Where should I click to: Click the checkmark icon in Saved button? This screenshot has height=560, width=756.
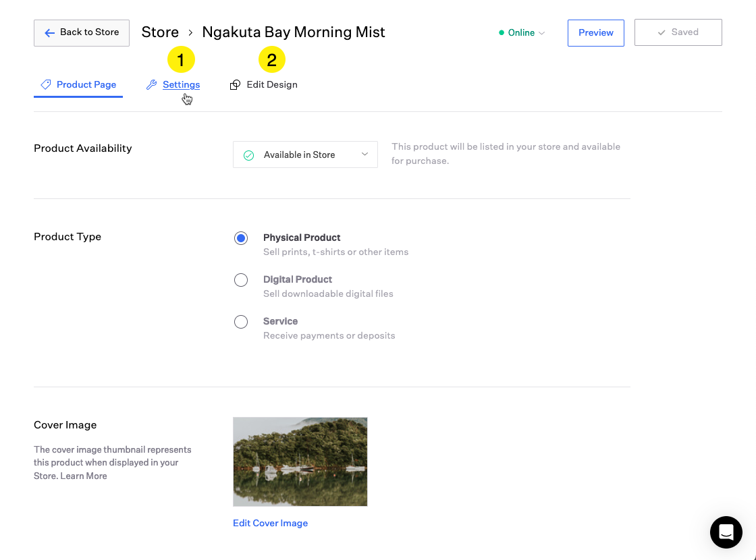click(x=661, y=32)
